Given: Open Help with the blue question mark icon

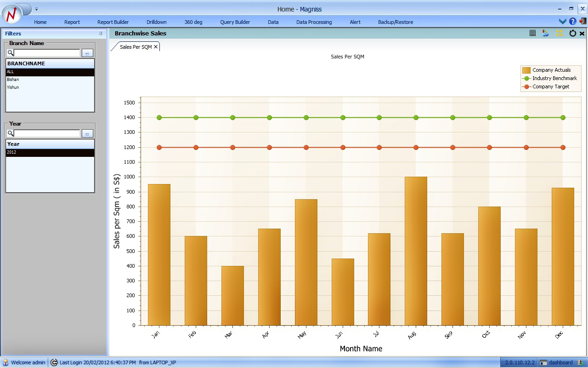Looking at the screenshot, I should click(572, 21).
